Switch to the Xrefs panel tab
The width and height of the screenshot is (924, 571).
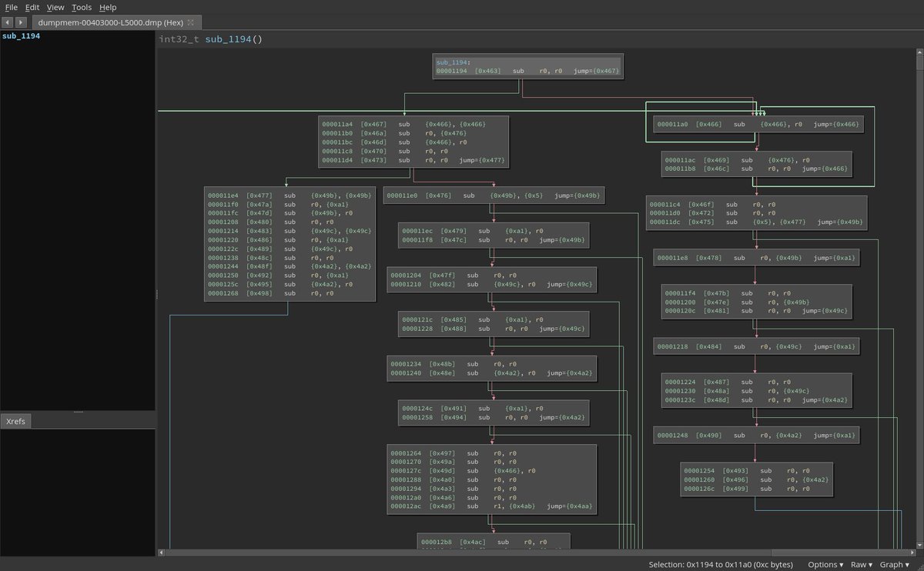pyautogui.click(x=15, y=422)
